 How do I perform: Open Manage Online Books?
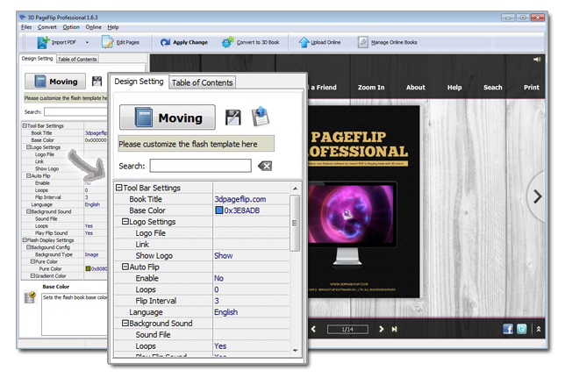pyautogui.click(x=388, y=42)
